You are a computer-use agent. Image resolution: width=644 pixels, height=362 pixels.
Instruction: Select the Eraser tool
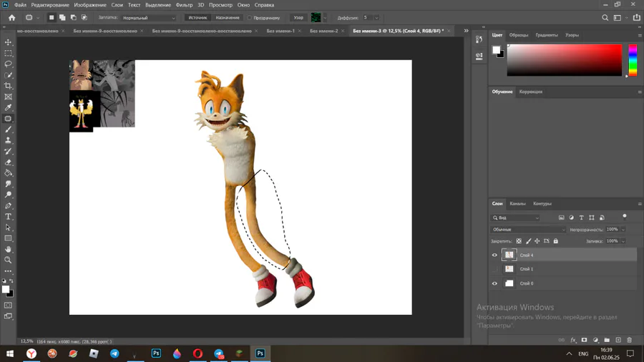pyautogui.click(x=8, y=162)
